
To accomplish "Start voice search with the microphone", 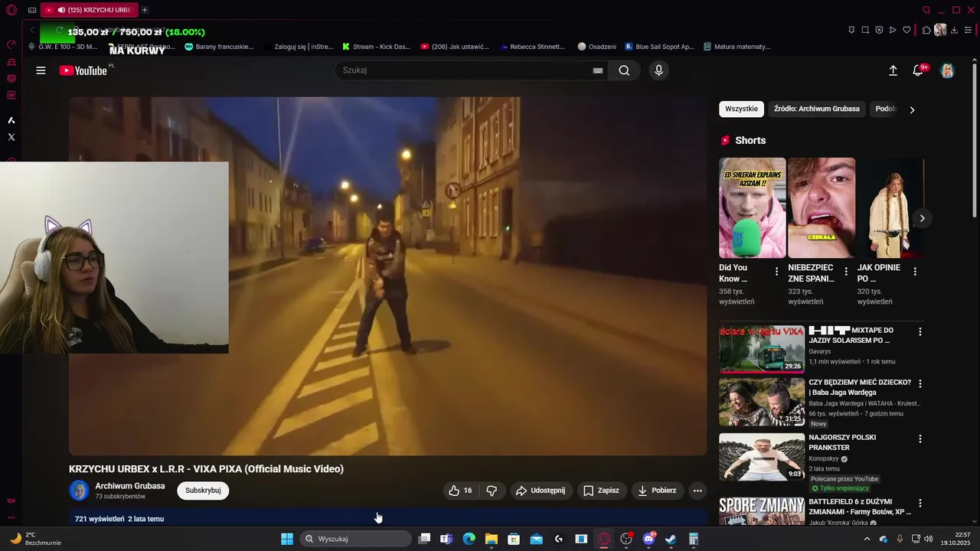I will 658,70.
